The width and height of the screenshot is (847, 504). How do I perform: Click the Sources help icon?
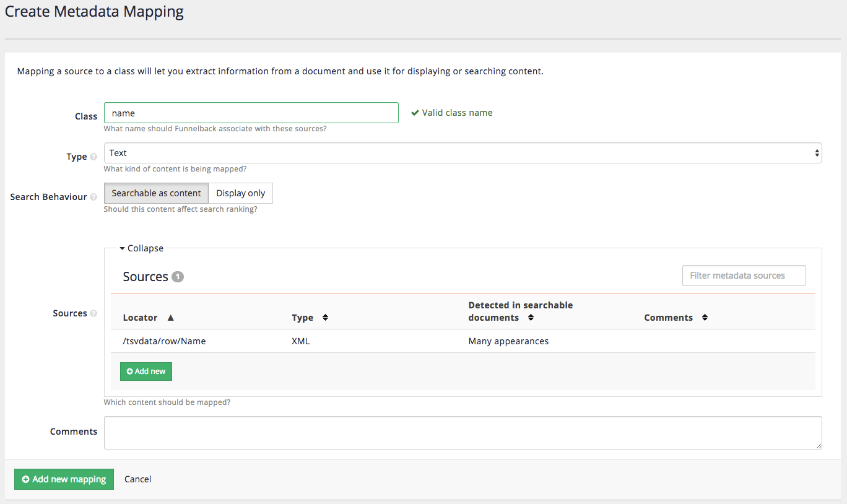click(x=93, y=313)
